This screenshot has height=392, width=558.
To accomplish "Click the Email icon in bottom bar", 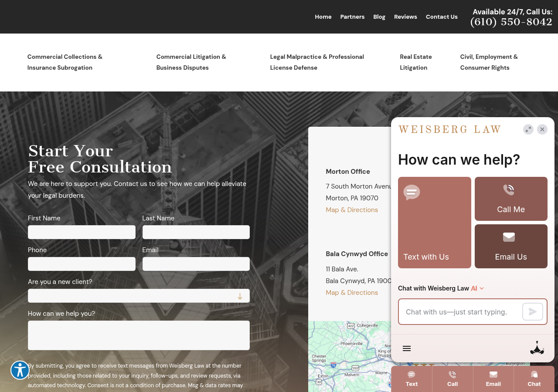I will click(x=493, y=379).
